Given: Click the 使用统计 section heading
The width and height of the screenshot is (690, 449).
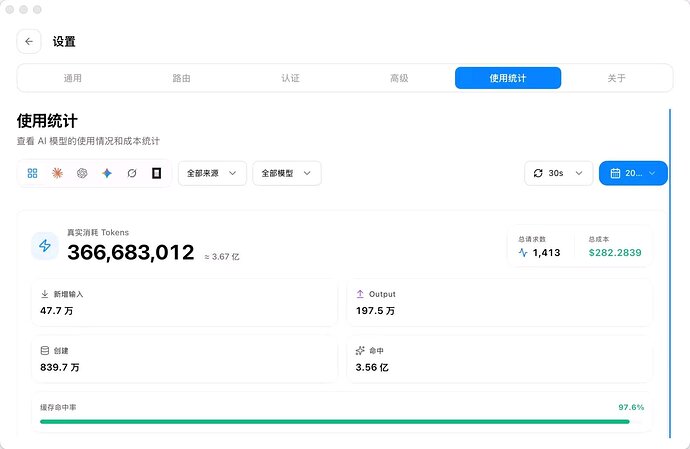Looking at the screenshot, I should 48,121.
